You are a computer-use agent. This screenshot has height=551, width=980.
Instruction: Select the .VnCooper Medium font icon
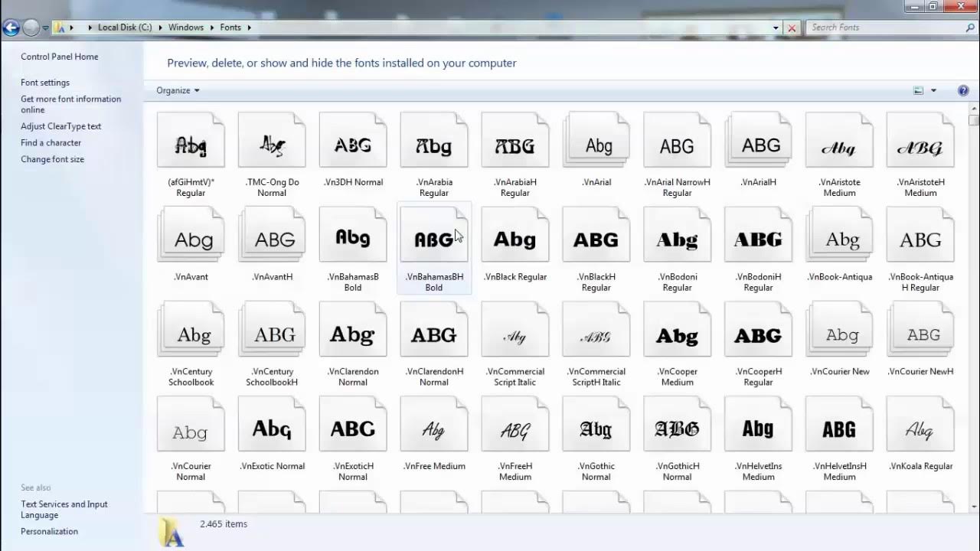[x=678, y=330]
